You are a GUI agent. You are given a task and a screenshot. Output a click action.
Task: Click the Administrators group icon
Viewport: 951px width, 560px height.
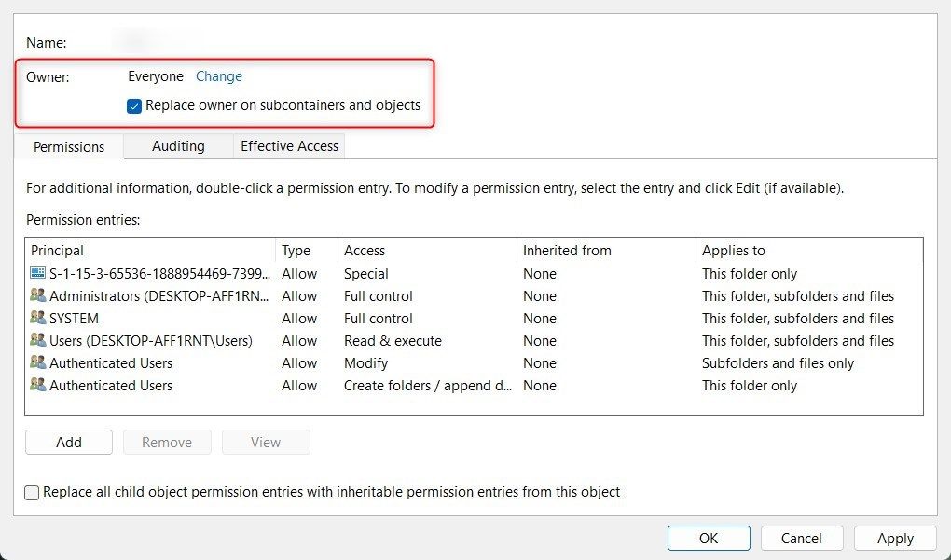(37, 296)
